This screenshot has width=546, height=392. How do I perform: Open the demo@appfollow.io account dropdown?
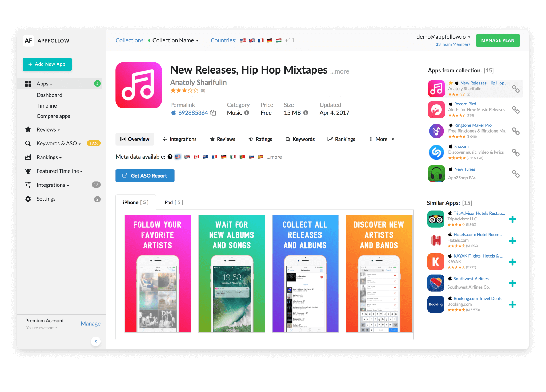coord(444,37)
